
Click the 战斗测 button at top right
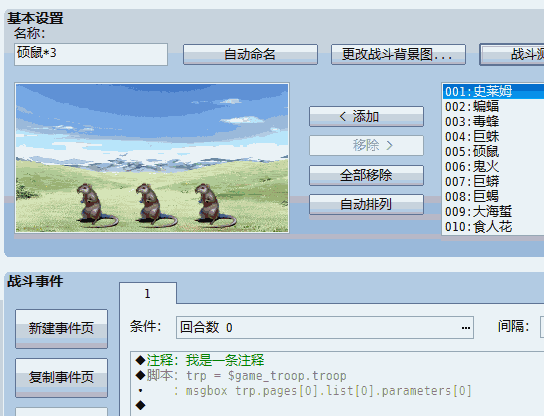pos(512,54)
